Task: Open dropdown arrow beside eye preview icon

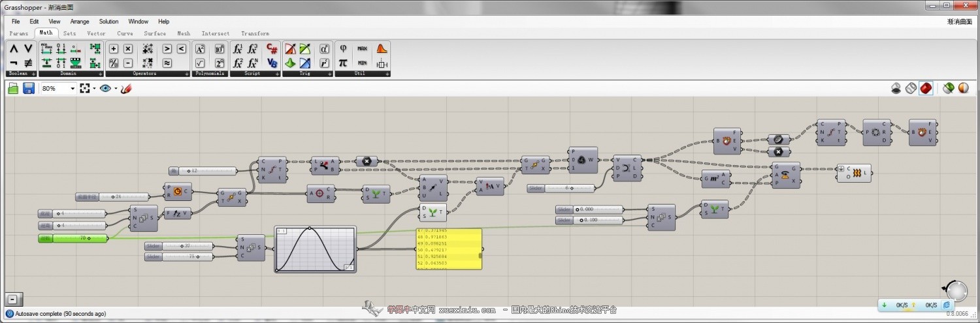Action: coord(116,88)
